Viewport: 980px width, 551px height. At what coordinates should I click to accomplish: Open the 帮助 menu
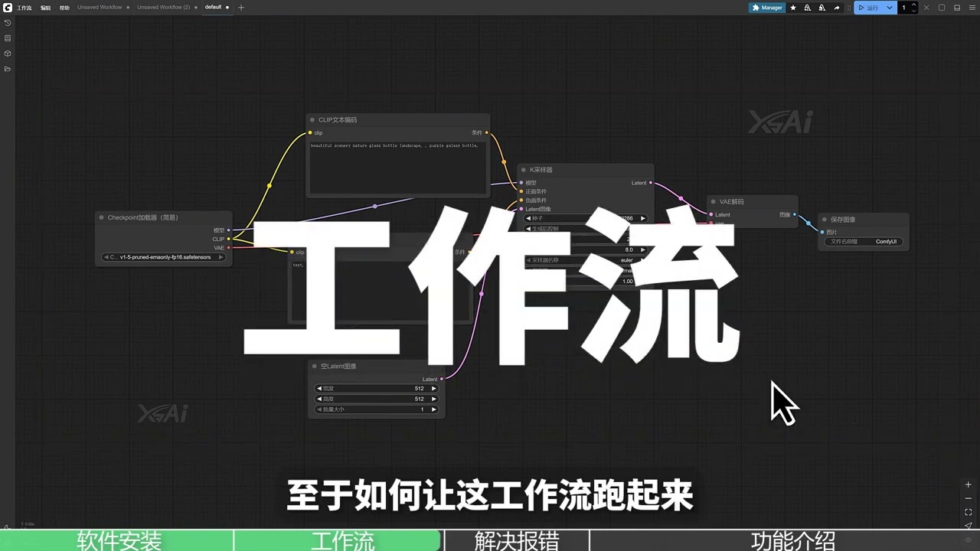[64, 8]
